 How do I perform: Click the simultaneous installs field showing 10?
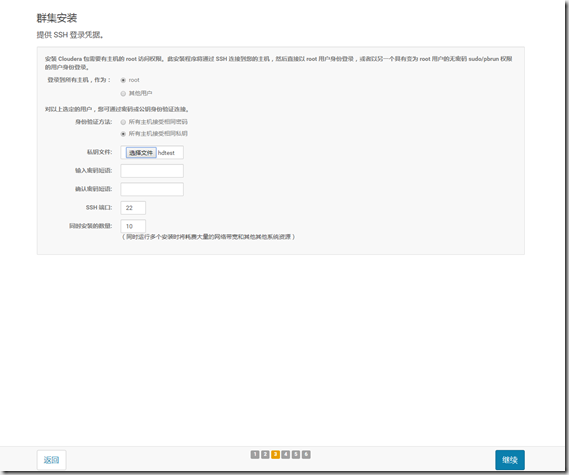pos(133,226)
